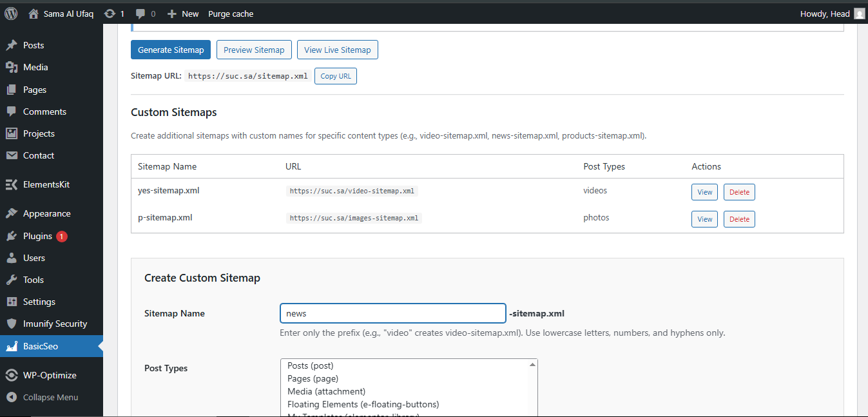Open the New content menu in the admin bar

click(x=182, y=13)
